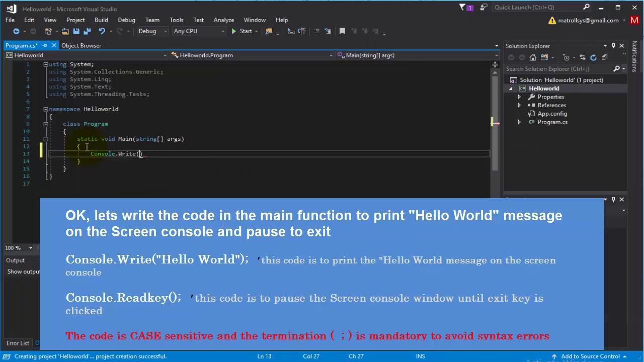Viewport: 644px width, 362px height.
Task: Click the Home icon in Solution Explorer
Action: [x=533, y=57]
